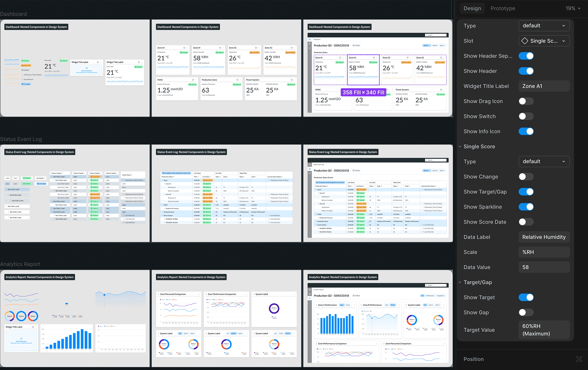Click the first blue Status donut chart

(x=21, y=316)
